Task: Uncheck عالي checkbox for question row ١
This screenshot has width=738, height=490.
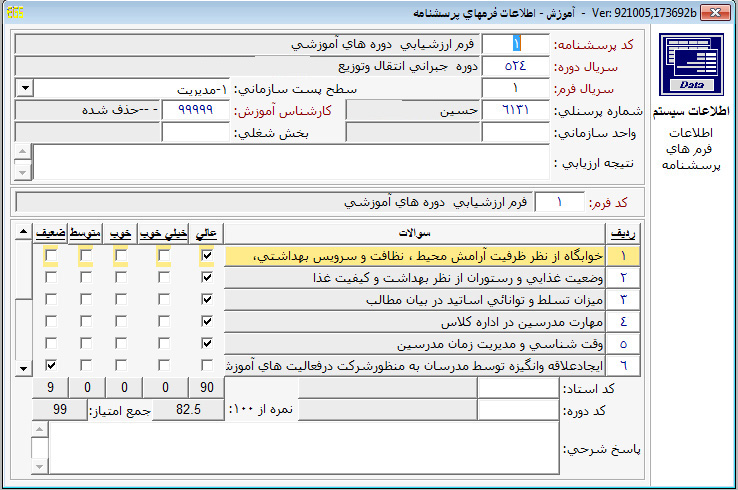Action: [x=207, y=256]
